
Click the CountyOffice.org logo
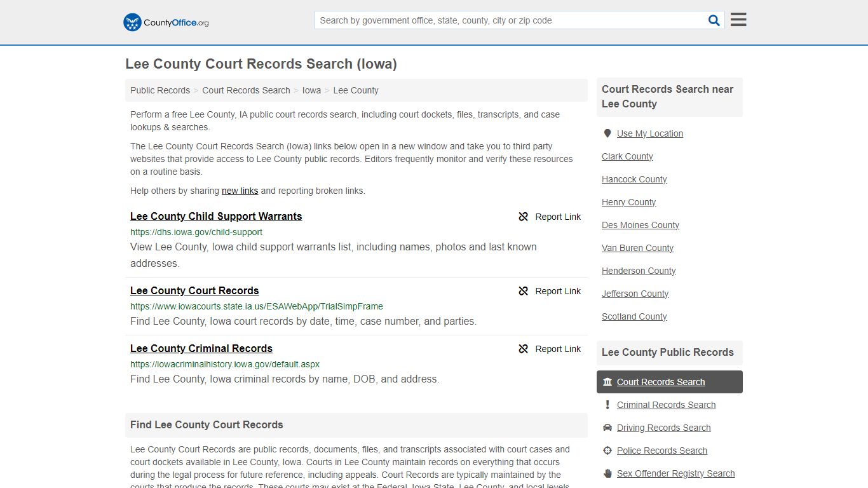[x=166, y=22]
